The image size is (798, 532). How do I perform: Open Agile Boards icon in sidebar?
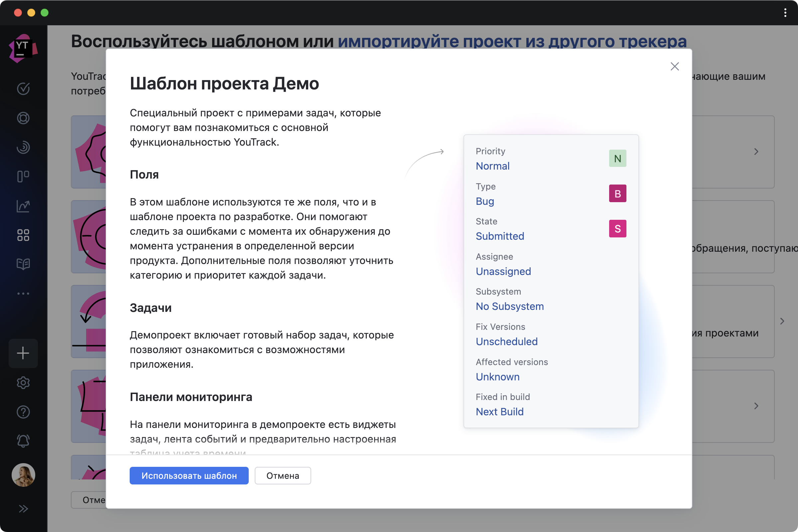click(23, 177)
